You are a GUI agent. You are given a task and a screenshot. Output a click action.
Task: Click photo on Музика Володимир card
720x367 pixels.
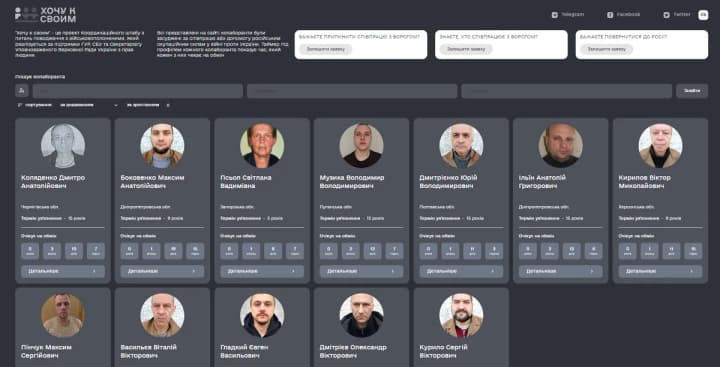(x=361, y=146)
